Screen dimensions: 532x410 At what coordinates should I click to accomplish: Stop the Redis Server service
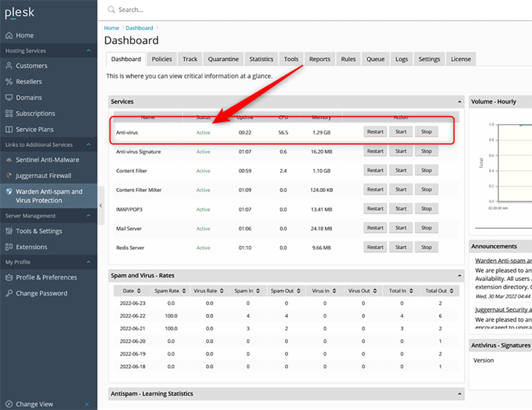(426, 247)
